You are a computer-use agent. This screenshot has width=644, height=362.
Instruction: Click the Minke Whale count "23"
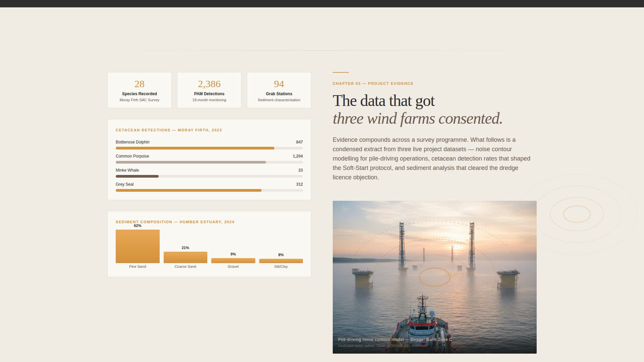coord(300,170)
